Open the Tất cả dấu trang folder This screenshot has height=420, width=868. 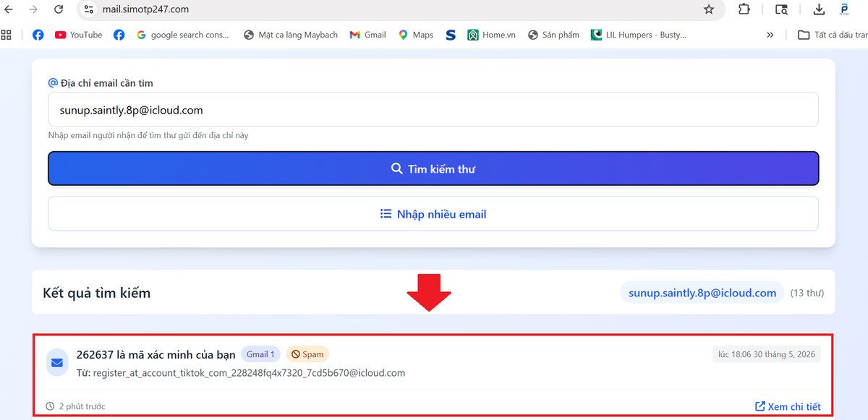(833, 35)
